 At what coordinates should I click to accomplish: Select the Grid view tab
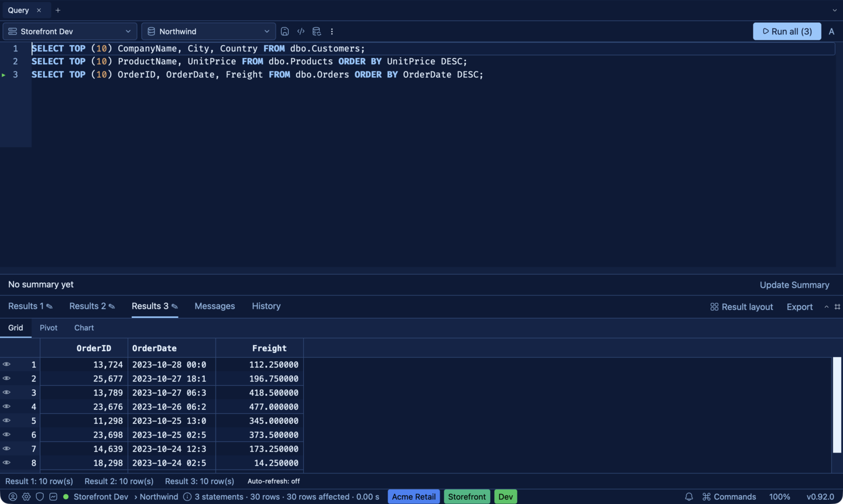[16, 328]
